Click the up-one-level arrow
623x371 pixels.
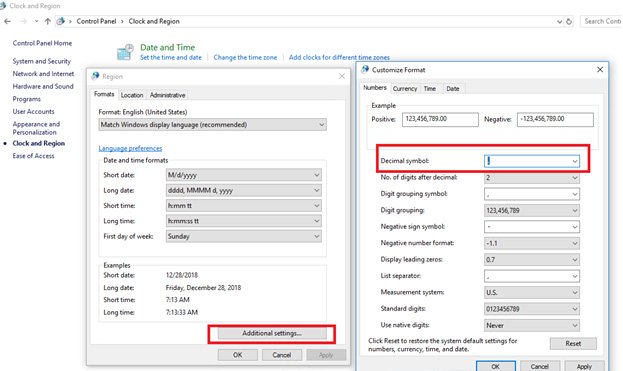tap(48, 21)
